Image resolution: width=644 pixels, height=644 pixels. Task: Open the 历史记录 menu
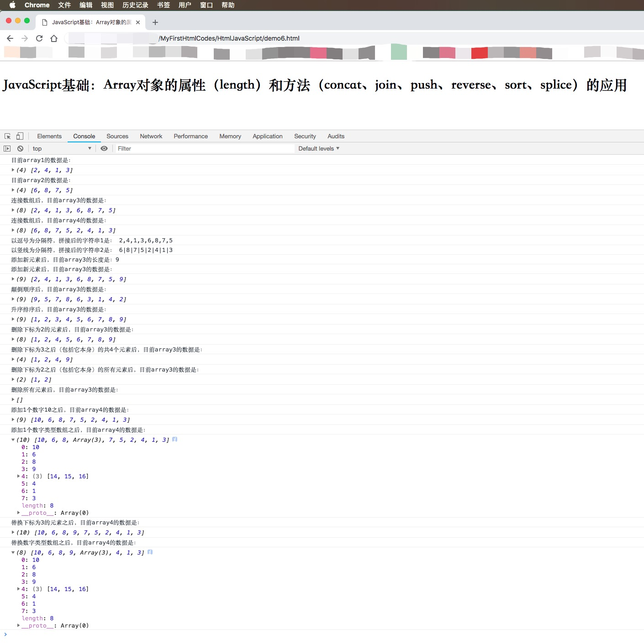[x=135, y=5]
